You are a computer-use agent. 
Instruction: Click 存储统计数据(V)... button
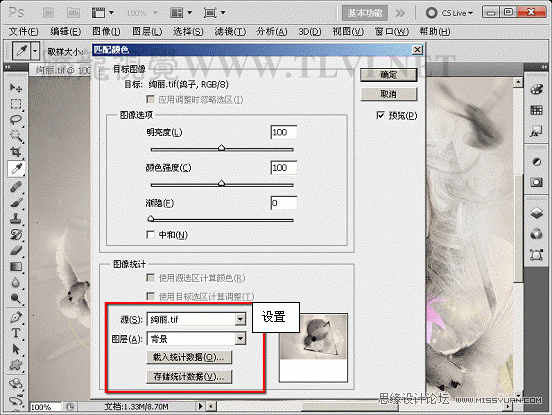(x=189, y=377)
